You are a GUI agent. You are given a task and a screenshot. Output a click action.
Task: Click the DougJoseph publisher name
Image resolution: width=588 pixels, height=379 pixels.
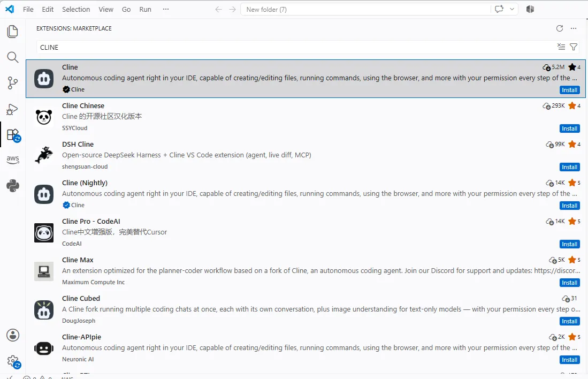pyautogui.click(x=79, y=321)
